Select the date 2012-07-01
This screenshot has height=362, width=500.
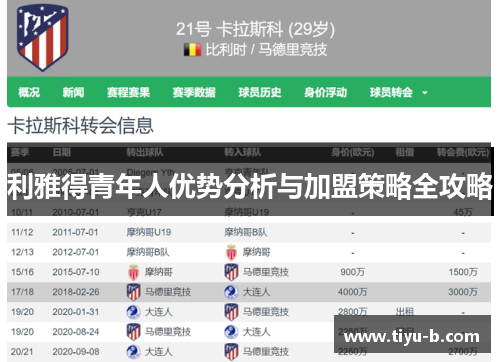coord(75,252)
